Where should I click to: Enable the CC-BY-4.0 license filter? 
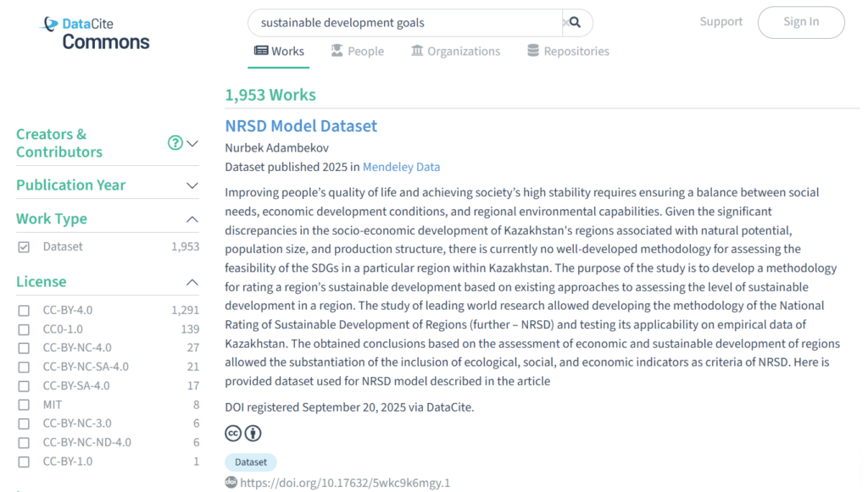coord(24,311)
